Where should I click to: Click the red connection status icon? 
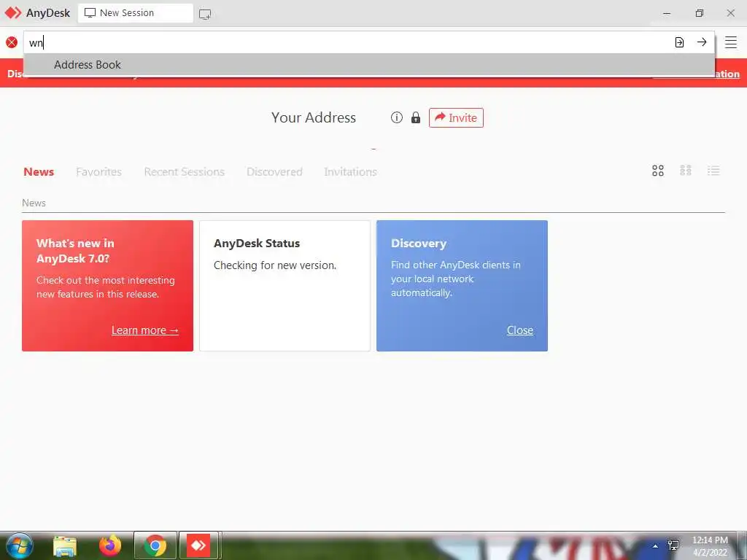(12, 42)
